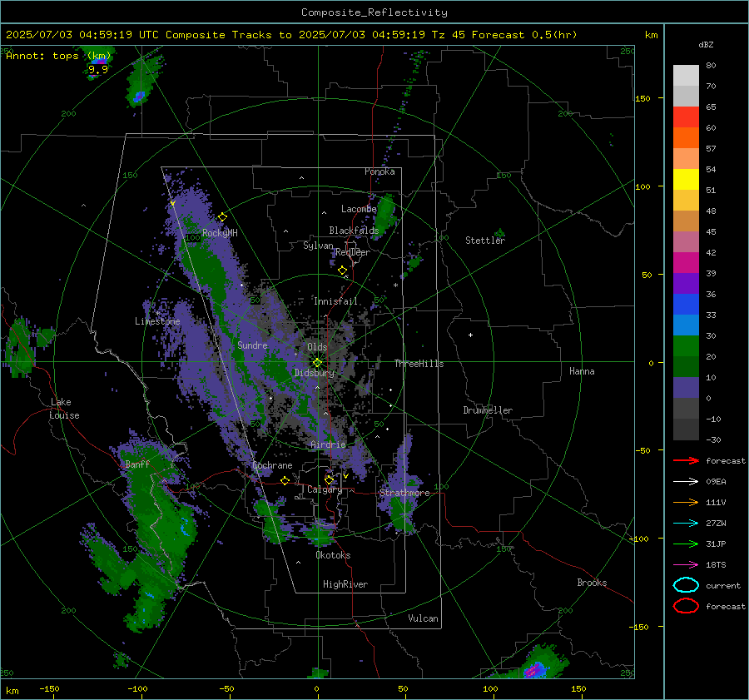Click the magenta 18TS arrow in legend
749x700 pixels.
tap(686, 565)
